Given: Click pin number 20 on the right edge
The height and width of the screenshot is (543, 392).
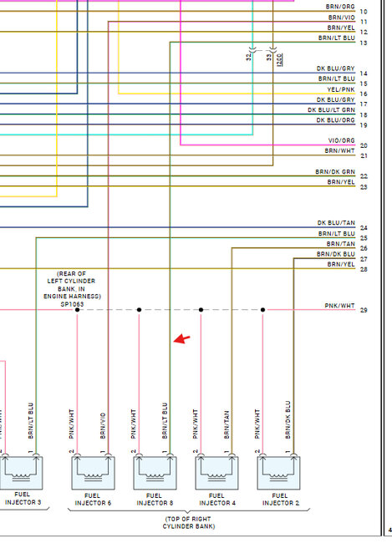Looking at the screenshot, I should [364, 146].
